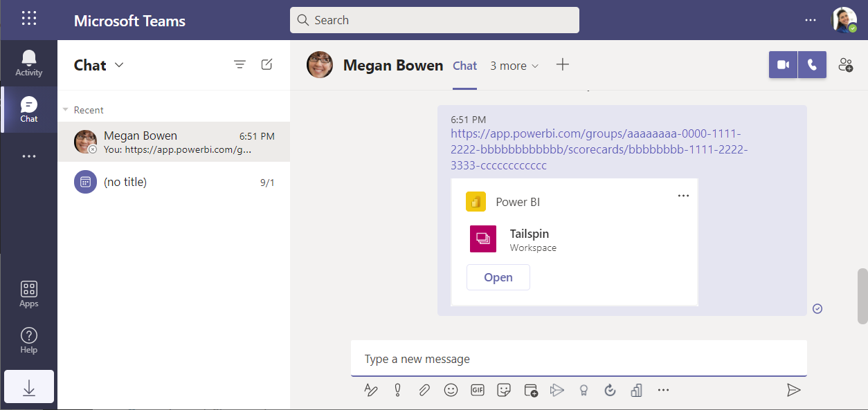Open the Power BI icon in compose toolbar

[x=636, y=390]
